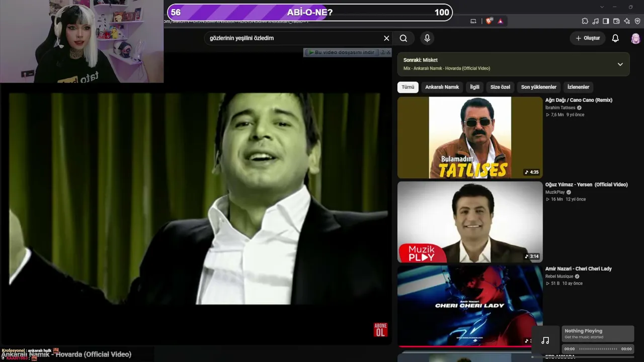Screen dimensions: 644x362
Task: Toggle the browser sidebar panel icon
Action: tap(606, 21)
